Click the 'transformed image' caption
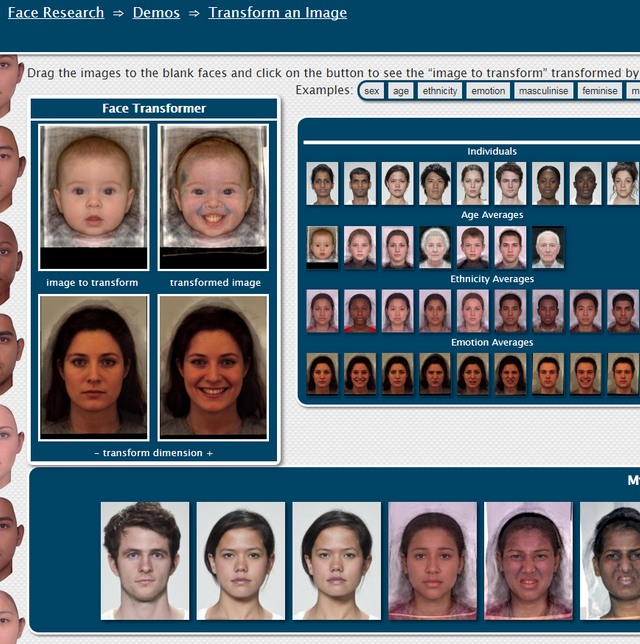Viewport: 640px width, 644px height. (x=215, y=283)
